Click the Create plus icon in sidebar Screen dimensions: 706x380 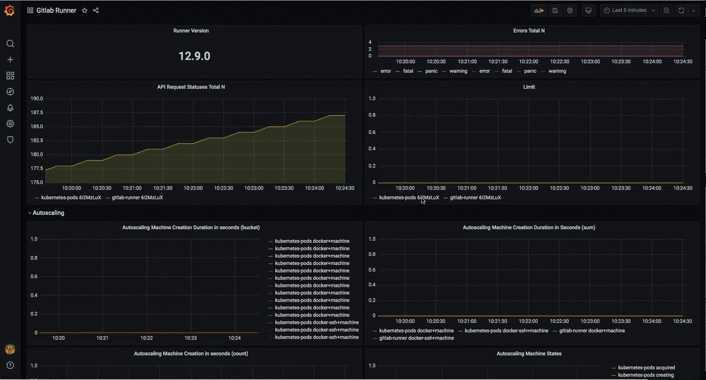(10, 59)
